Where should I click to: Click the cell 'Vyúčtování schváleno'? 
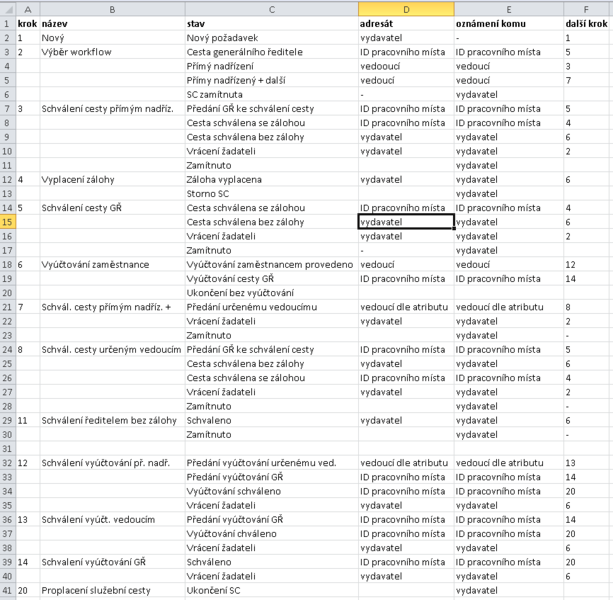coord(272,491)
